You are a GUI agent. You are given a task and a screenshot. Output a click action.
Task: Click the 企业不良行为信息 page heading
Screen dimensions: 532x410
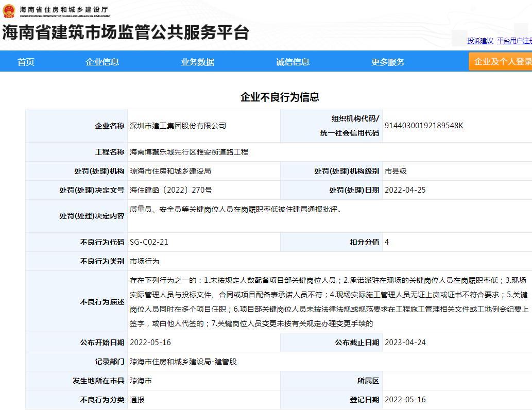tap(280, 97)
